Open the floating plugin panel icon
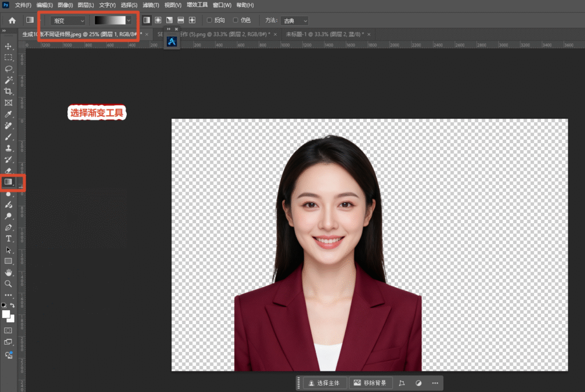This screenshot has height=392, width=585. coord(171,41)
